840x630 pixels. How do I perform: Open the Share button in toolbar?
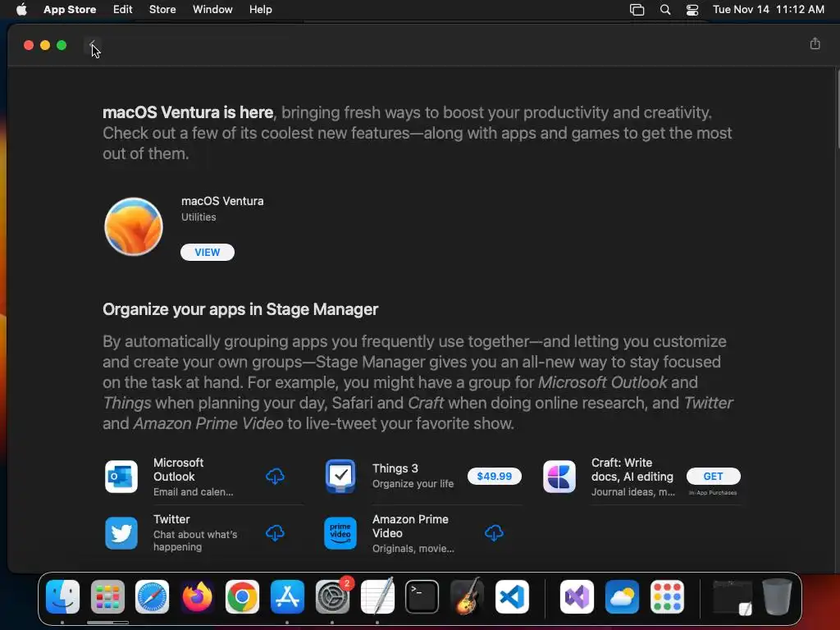coord(815,43)
